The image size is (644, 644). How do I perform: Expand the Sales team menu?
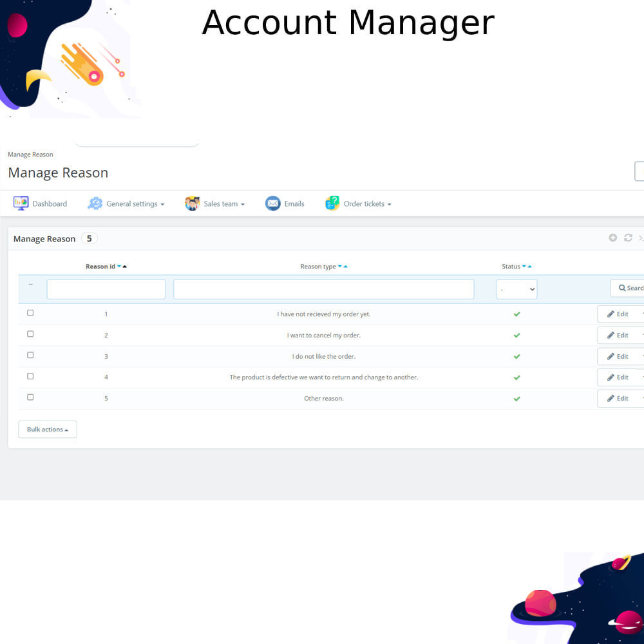pyautogui.click(x=224, y=204)
